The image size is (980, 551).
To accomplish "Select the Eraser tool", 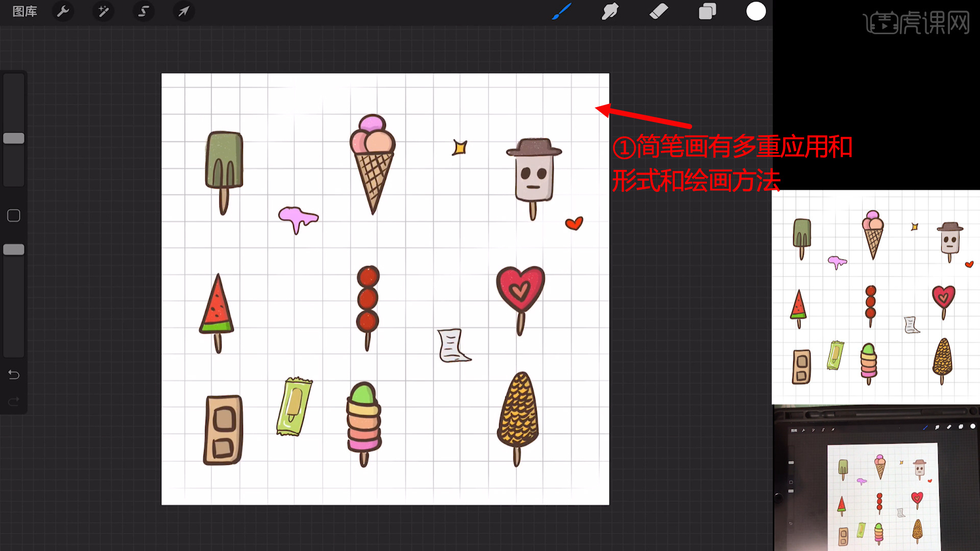I will 658,11.
